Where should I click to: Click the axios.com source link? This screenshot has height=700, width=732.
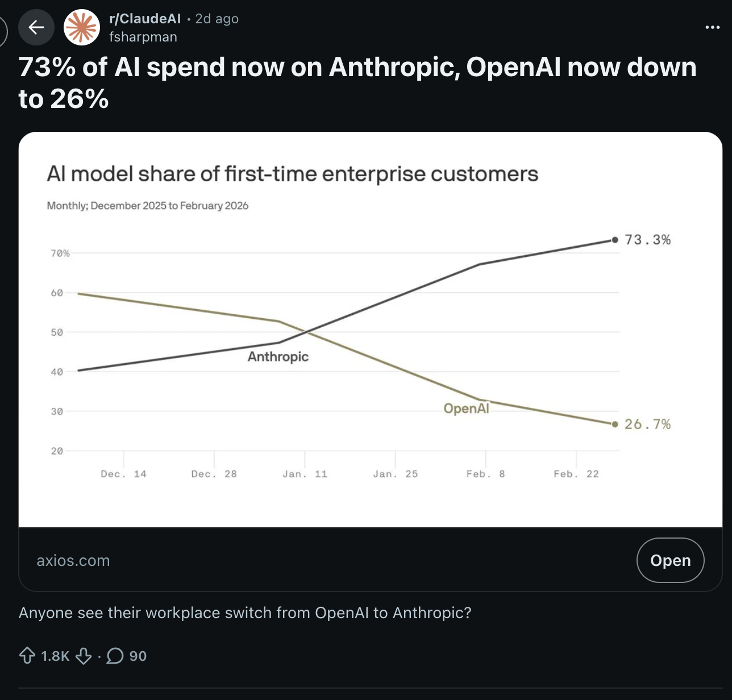[x=73, y=560]
